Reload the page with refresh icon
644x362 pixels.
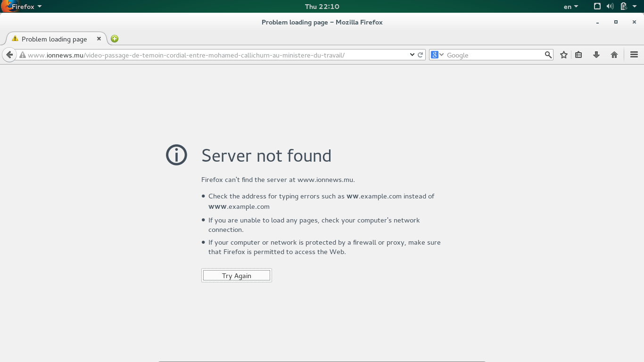[x=421, y=55]
